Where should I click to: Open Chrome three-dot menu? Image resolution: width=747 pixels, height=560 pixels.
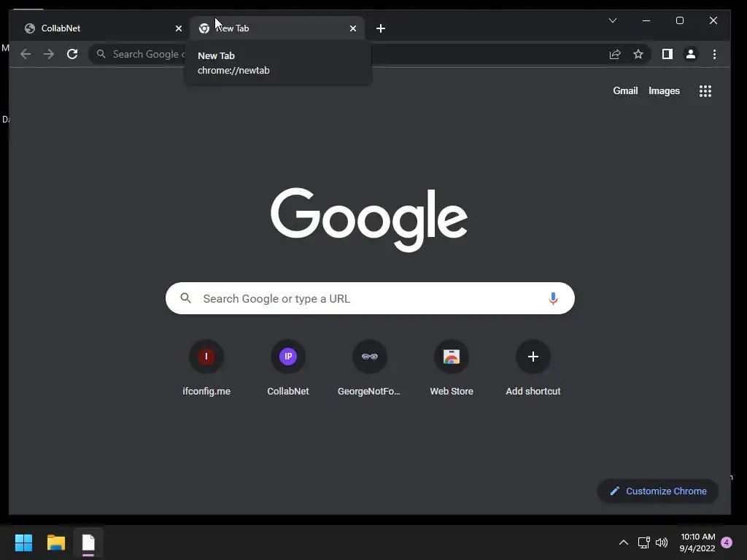pyautogui.click(x=714, y=54)
